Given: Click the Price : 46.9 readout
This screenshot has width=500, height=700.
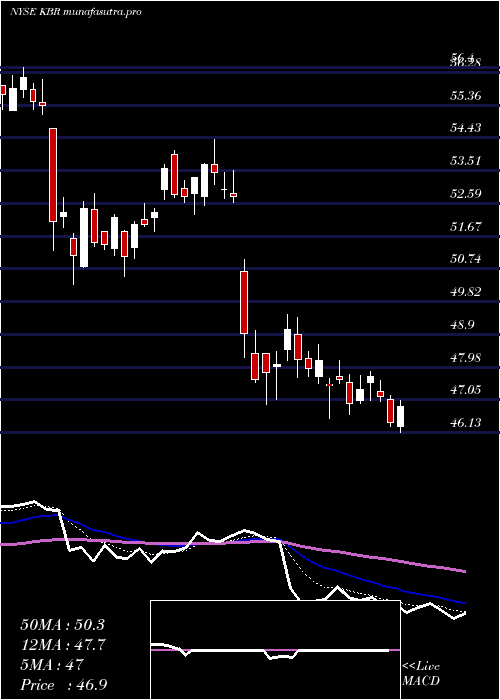Looking at the screenshot, I should coord(64,685).
